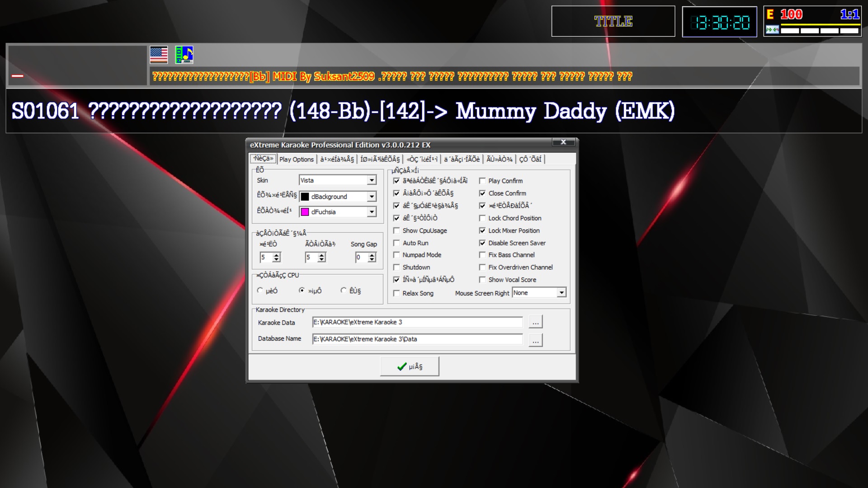Open the last settings tab
Screen dimensions: 868x488
click(x=530, y=159)
